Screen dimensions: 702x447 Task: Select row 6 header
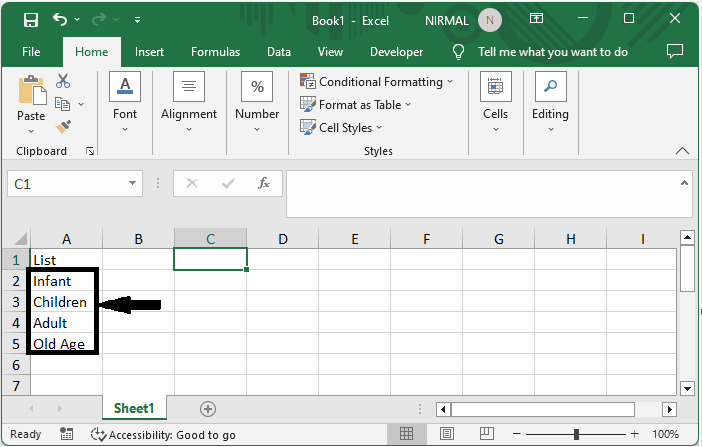point(16,365)
